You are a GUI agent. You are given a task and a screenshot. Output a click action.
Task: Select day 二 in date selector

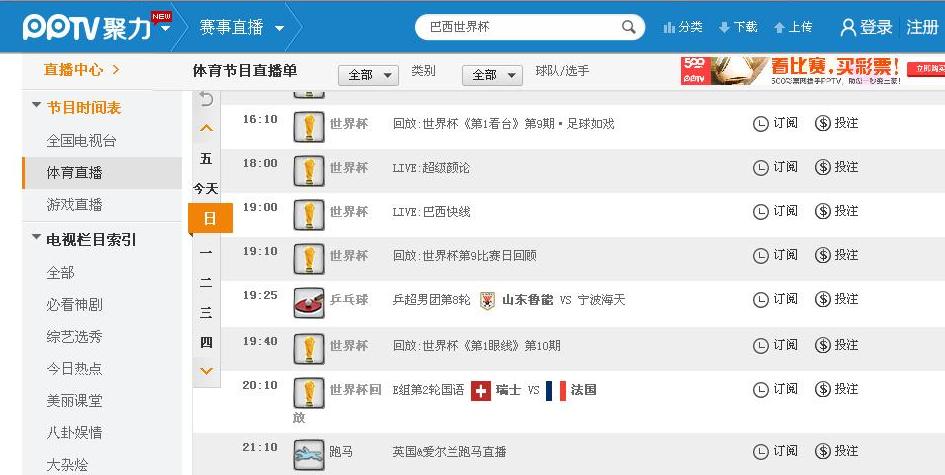(206, 282)
